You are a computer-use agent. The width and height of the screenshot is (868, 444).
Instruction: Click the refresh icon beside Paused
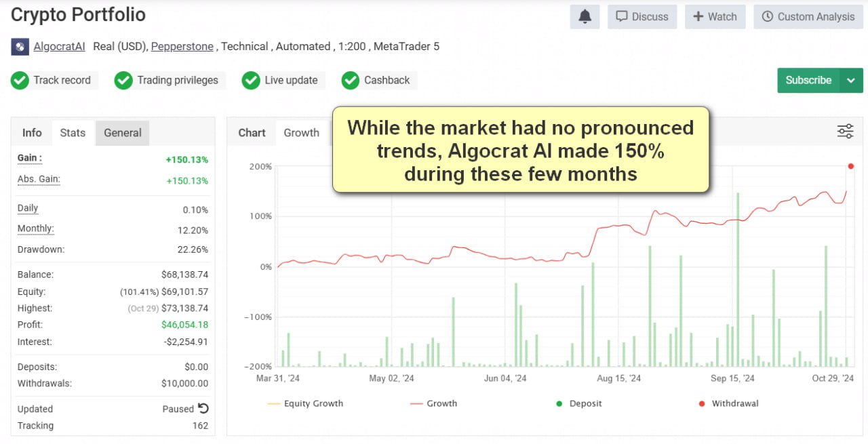point(203,409)
